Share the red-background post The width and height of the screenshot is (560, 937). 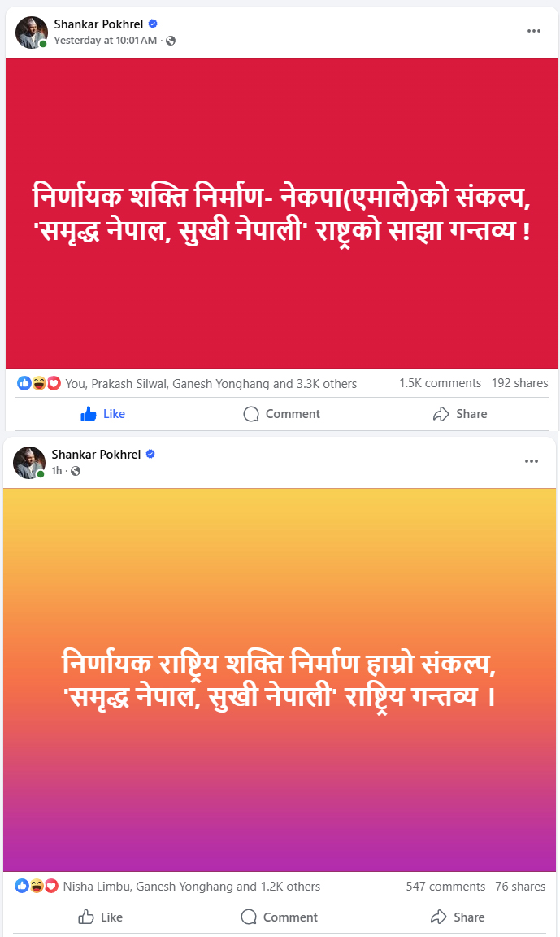(460, 414)
